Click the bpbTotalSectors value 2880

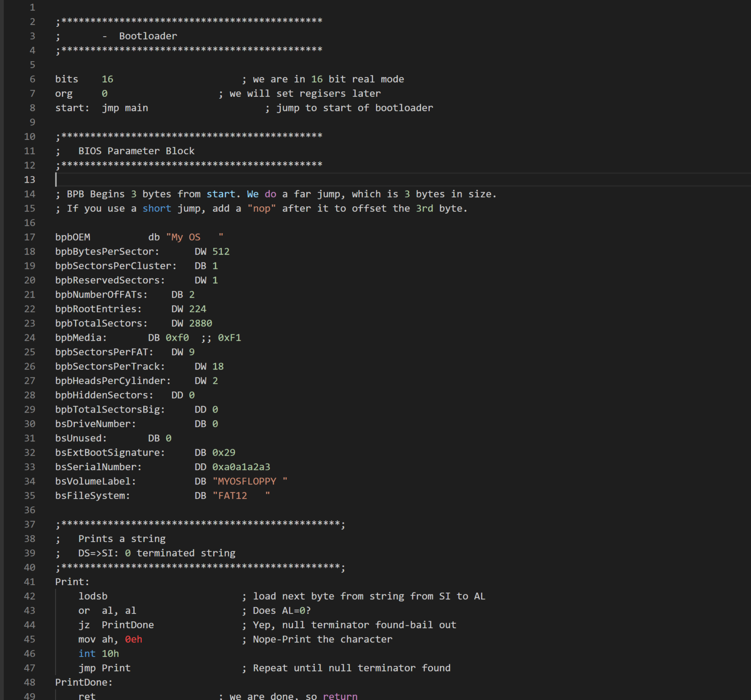(200, 323)
